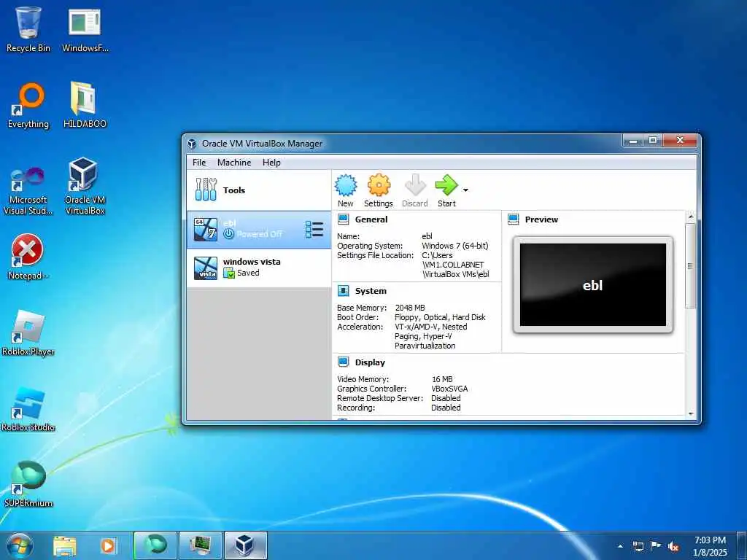Open the Help menu

tap(271, 163)
